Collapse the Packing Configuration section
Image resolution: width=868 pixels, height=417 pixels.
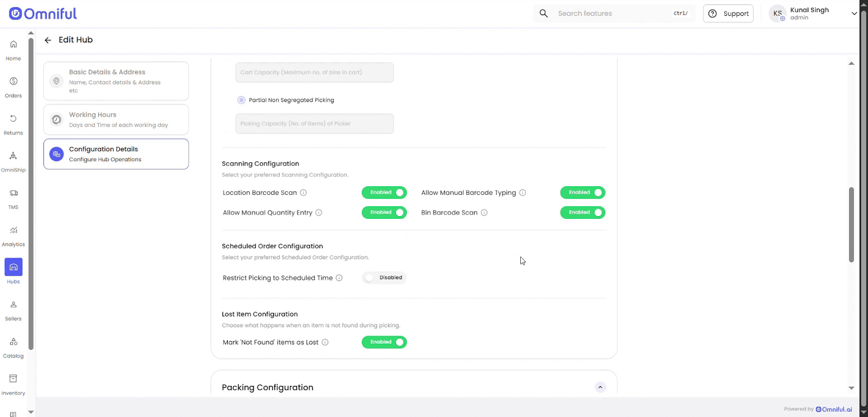[x=600, y=387]
